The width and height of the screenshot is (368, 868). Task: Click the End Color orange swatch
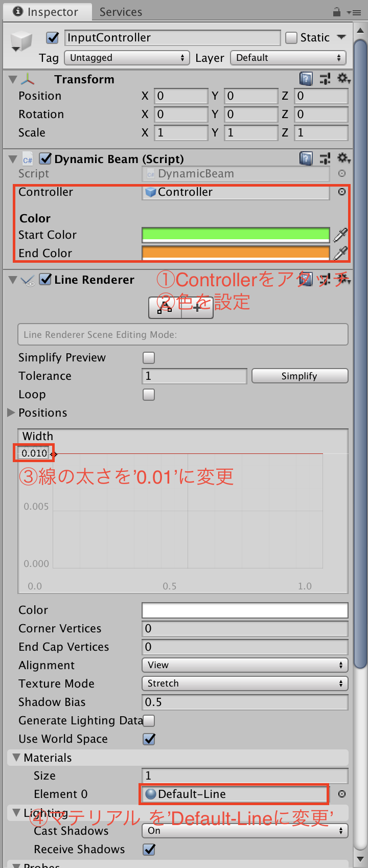[x=236, y=253]
